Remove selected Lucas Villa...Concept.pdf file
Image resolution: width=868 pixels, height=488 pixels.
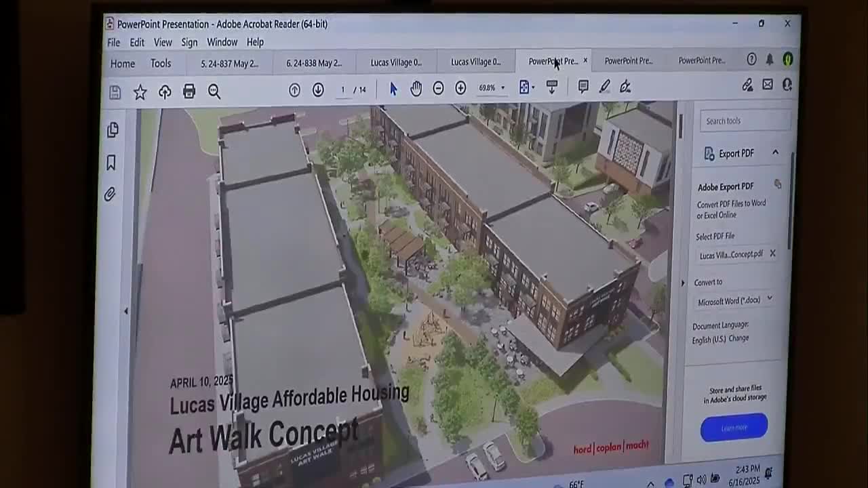(772, 253)
